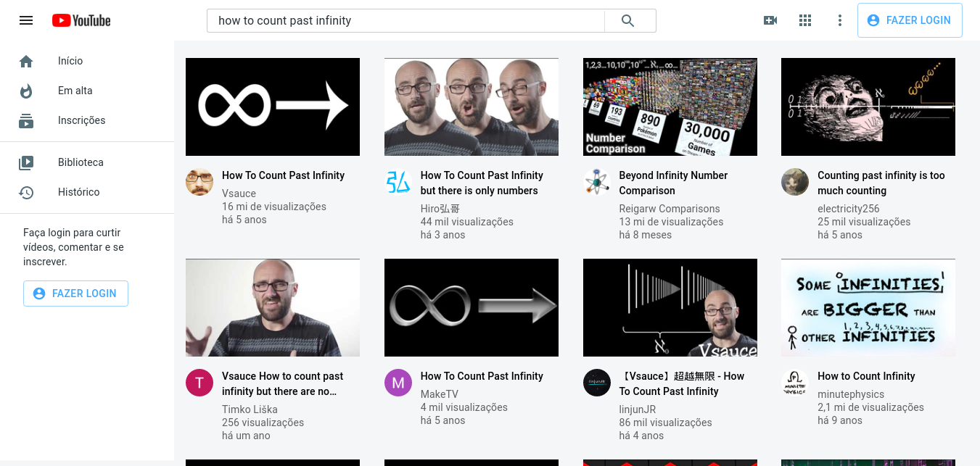Open the YouTube apps grid icon
980x466 pixels.
[805, 20]
